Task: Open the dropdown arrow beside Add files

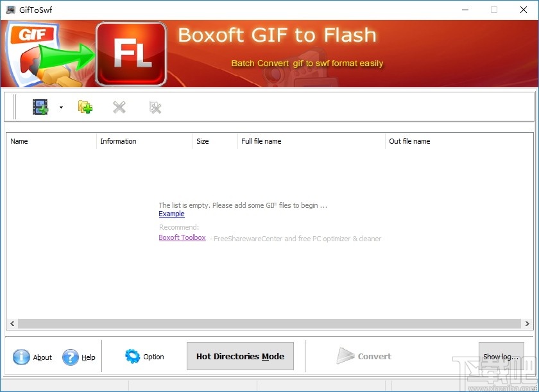Action: tap(61, 108)
